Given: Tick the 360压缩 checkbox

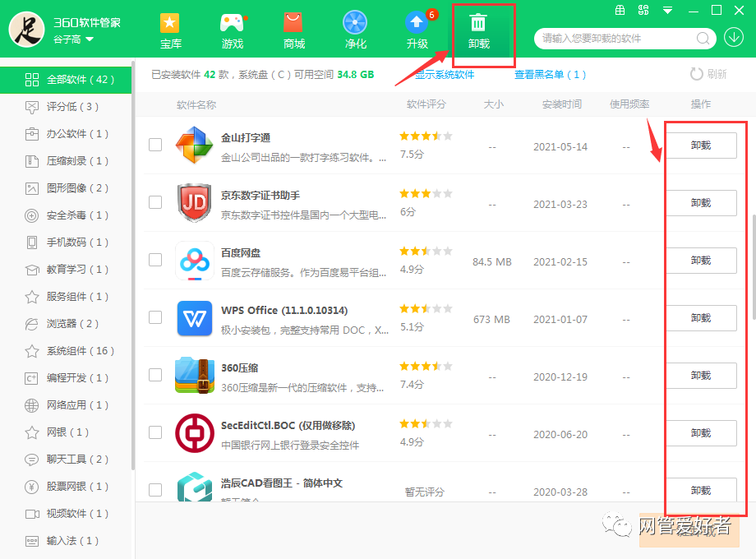Looking at the screenshot, I should pyautogui.click(x=155, y=375).
